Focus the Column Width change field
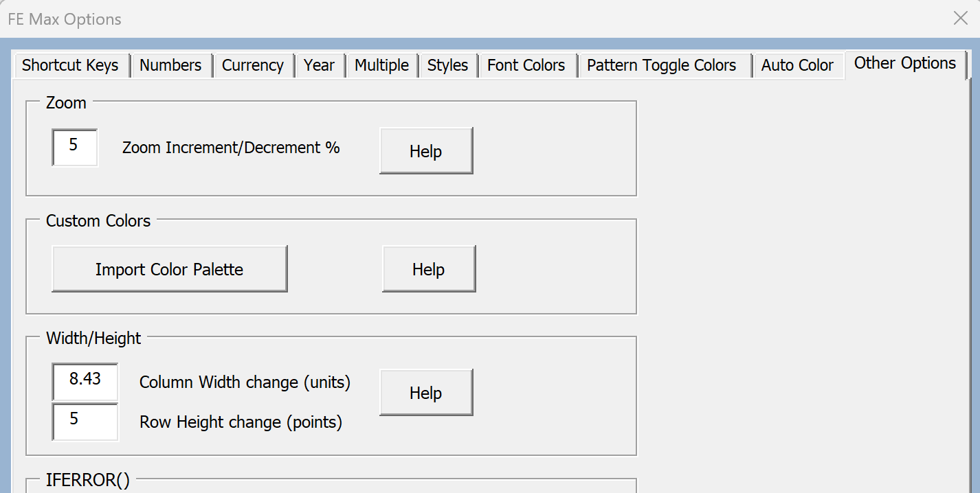Screen dimensions: 980x493 [x=85, y=381]
